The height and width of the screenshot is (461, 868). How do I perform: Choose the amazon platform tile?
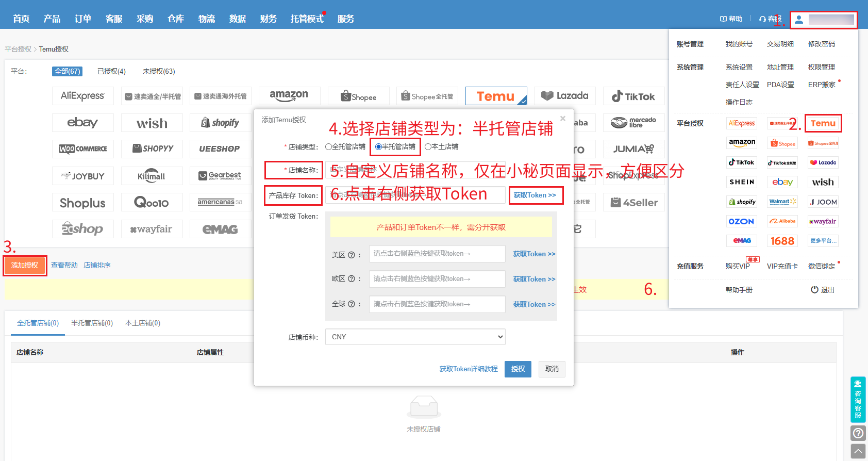coord(289,96)
